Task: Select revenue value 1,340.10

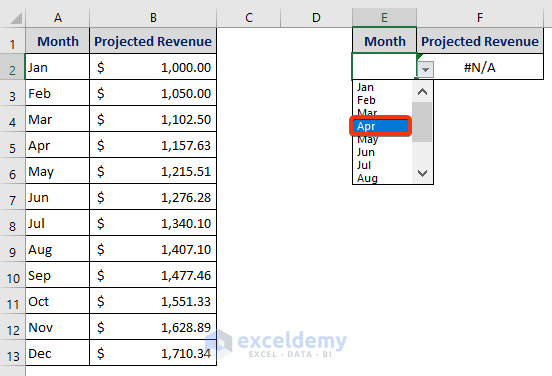Action: [153, 223]
